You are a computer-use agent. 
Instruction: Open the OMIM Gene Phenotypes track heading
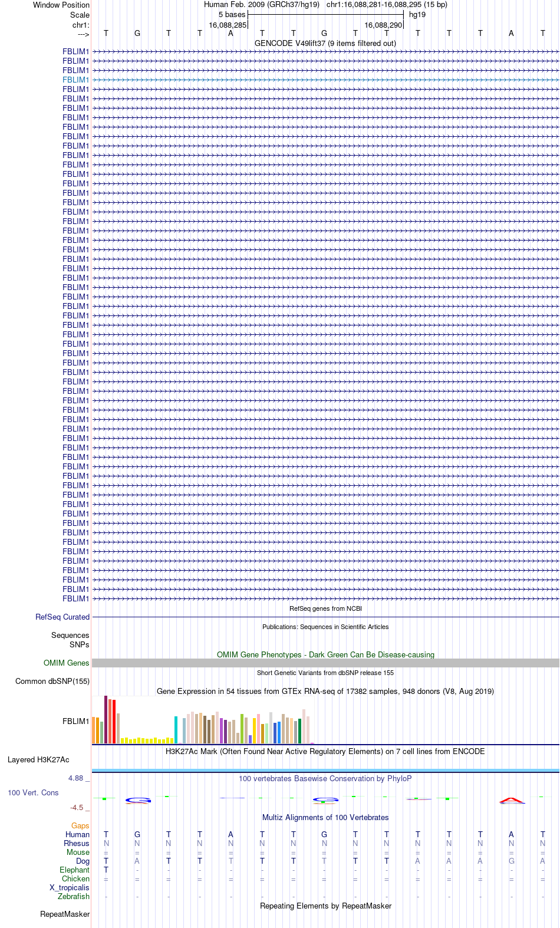[325, 654]
